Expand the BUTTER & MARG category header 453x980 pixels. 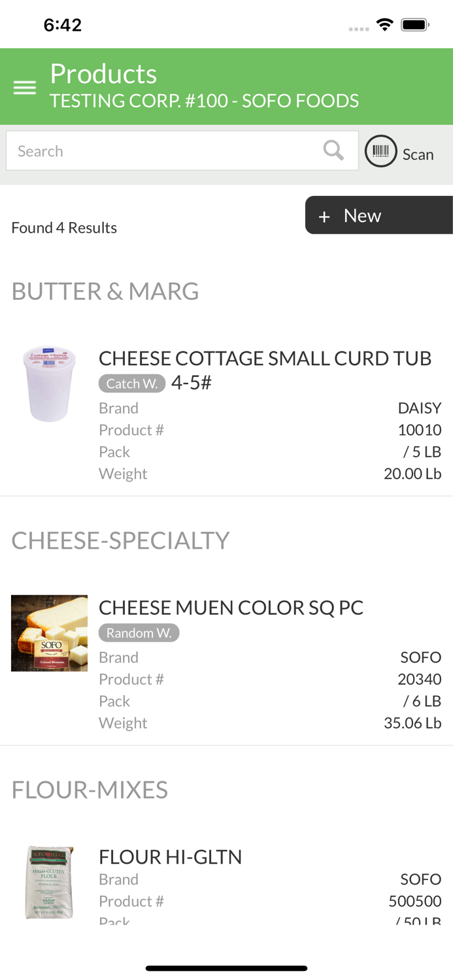(x=105, y=291)
